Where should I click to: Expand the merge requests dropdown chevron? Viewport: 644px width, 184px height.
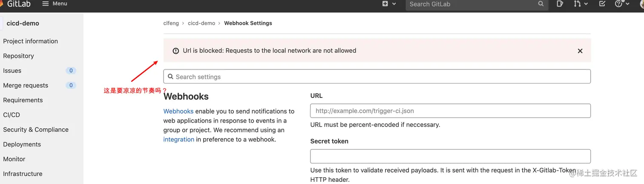coord(586,4)
